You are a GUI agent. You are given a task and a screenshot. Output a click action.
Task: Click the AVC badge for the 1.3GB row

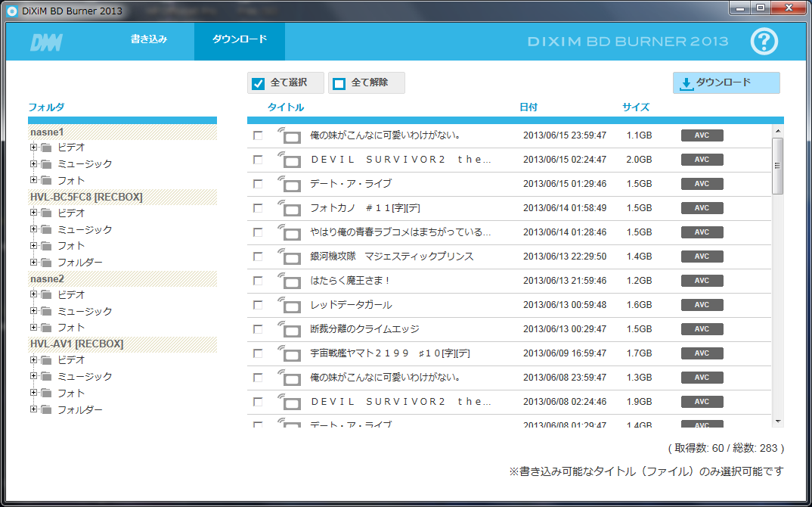(x=702, y=378)
